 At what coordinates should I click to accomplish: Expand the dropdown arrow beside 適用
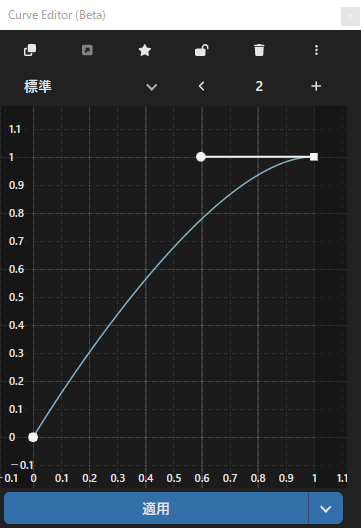tap(326, 508)
